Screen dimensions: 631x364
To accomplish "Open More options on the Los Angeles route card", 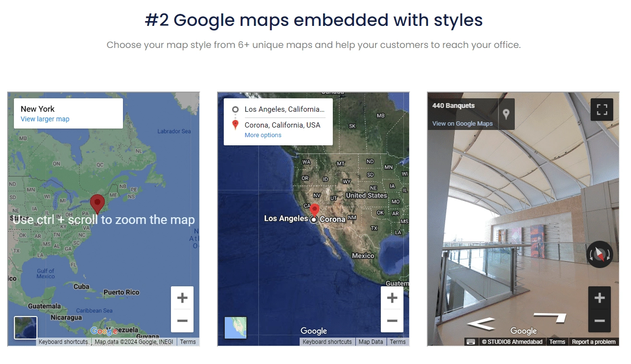I will (x=263, y=135).
